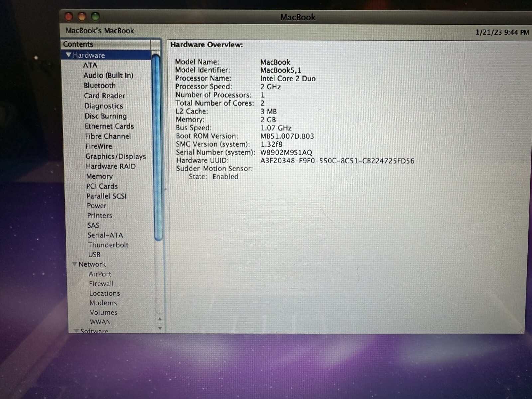
Task: Click the sidebar scroll down arrow
Action: click(x=160, y=329)
